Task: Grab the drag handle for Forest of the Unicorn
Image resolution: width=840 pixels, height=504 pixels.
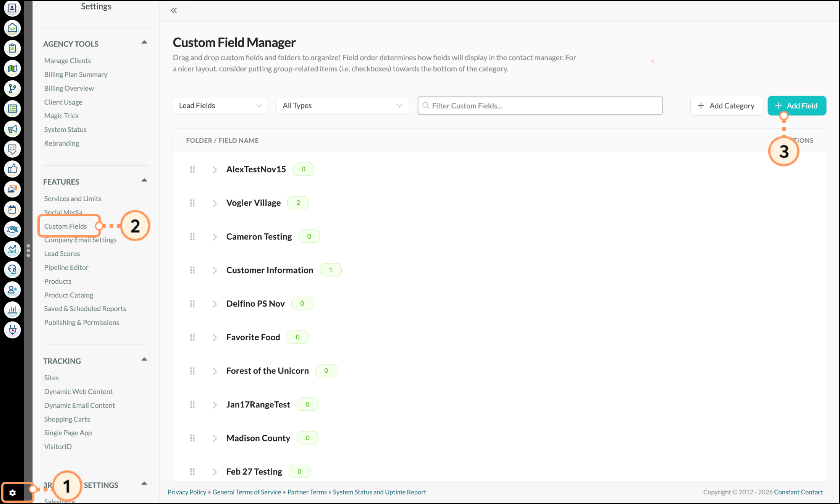Action: coord(192,371)
